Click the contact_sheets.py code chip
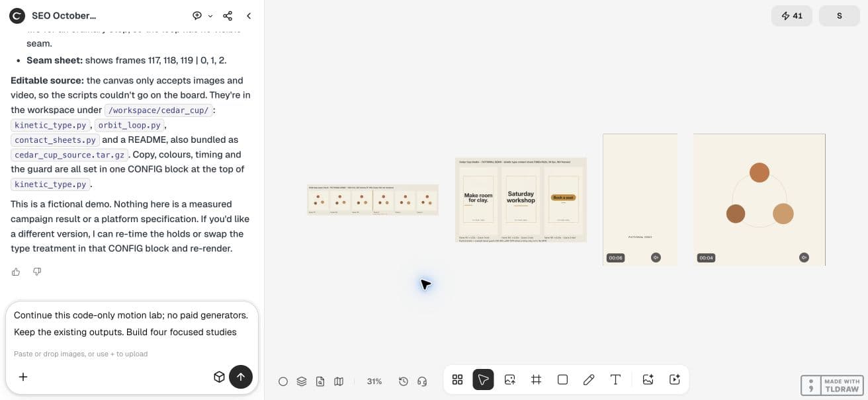The width and height of the screenshot is (868, 400). pos(55,140)
